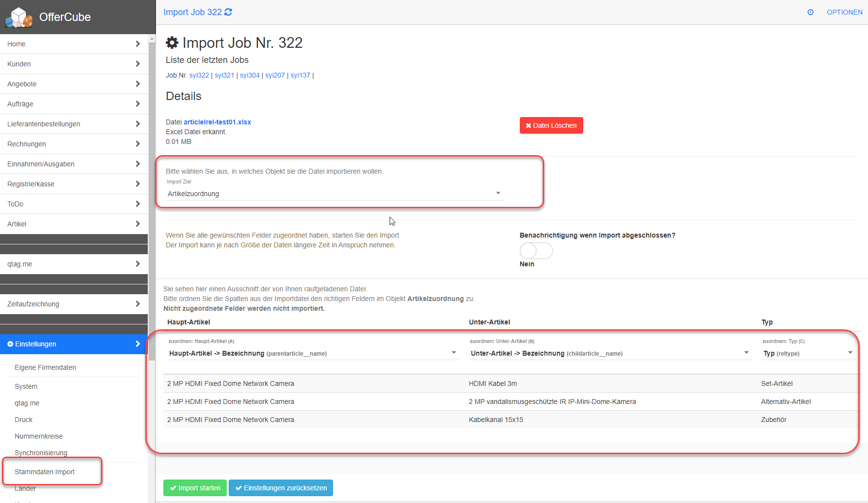Select Nummernkreise from the settings submenu
This screenshot has height=503, width=868.
(x=39, y=436)
